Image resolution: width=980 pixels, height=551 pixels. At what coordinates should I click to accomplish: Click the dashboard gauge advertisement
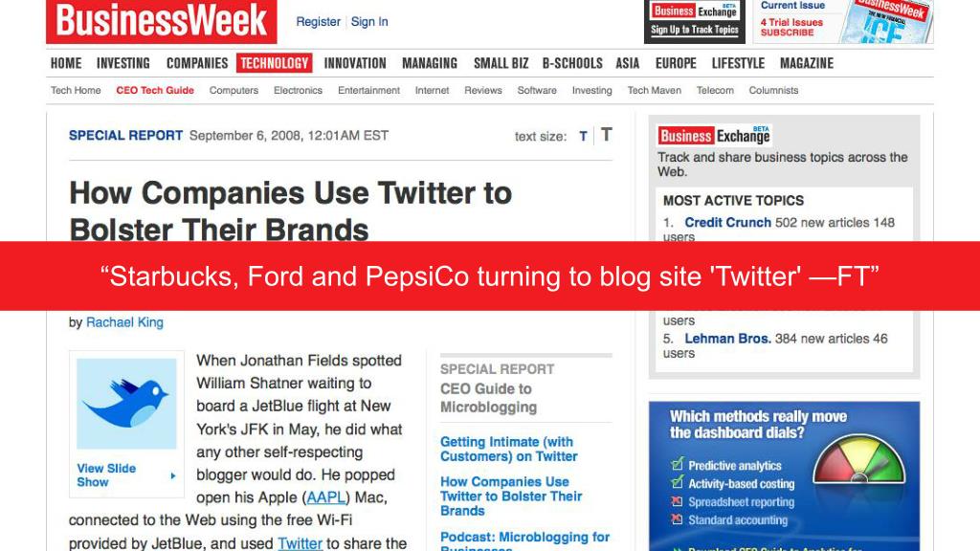[784, 476]
